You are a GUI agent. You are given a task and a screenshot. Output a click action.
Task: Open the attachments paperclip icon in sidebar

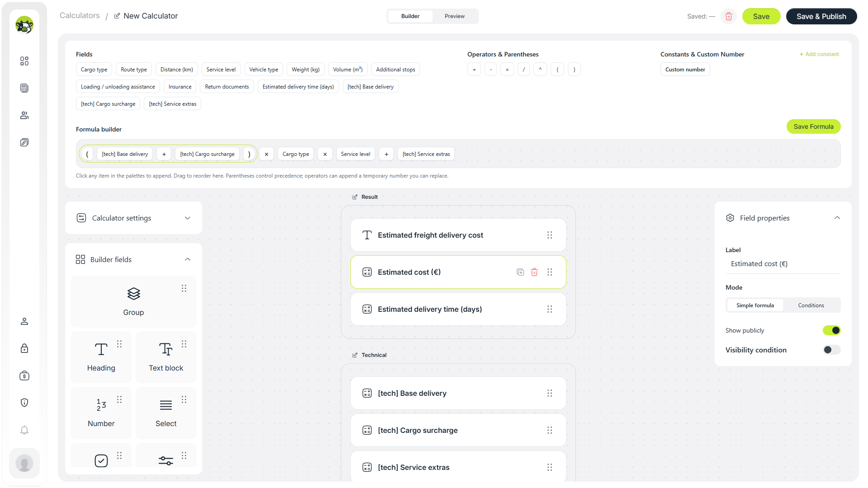tap(24, 142)
